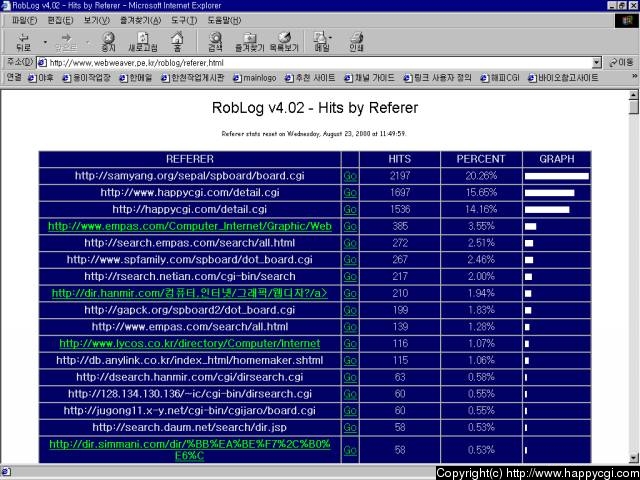Open the 파일(F) menu
The height and width of the screenshot is (480, 640).
click(24, 20)
